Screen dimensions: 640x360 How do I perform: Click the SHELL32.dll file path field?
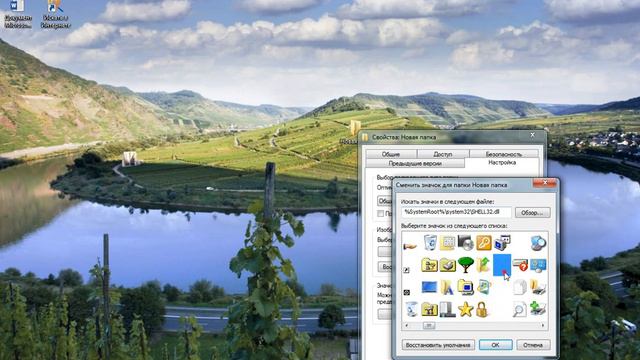point(456,212)
